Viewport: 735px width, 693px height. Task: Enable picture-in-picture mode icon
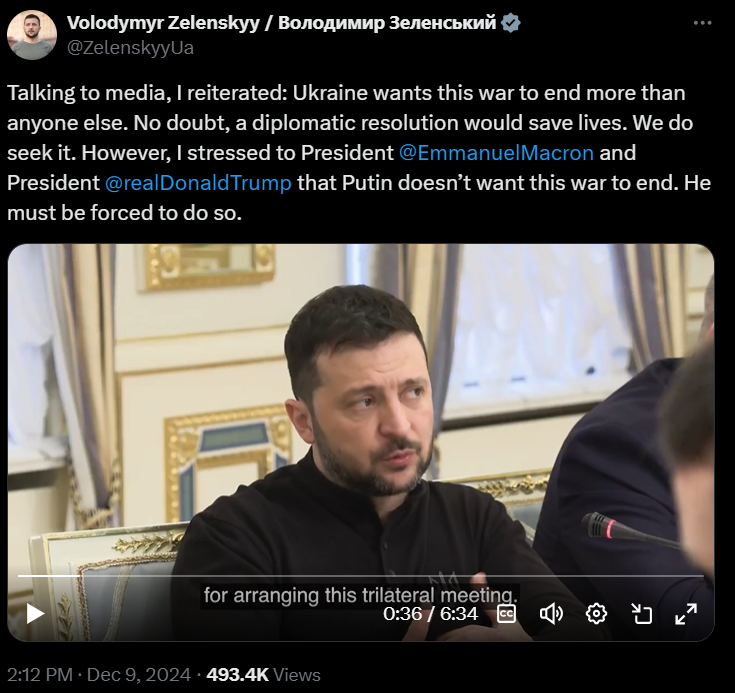[x=641, y=614]
